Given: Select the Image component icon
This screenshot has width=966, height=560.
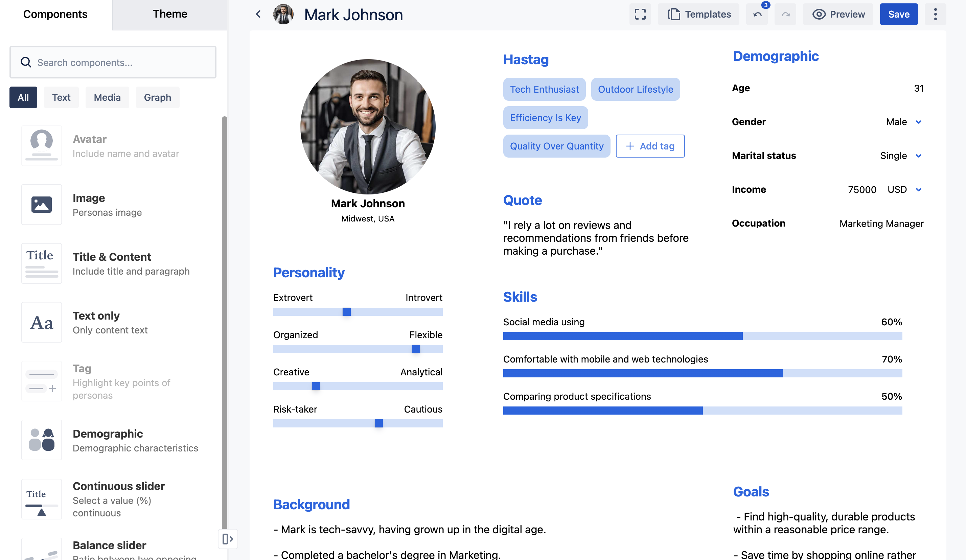Looking at the screenshot, I should click(41, 204).
